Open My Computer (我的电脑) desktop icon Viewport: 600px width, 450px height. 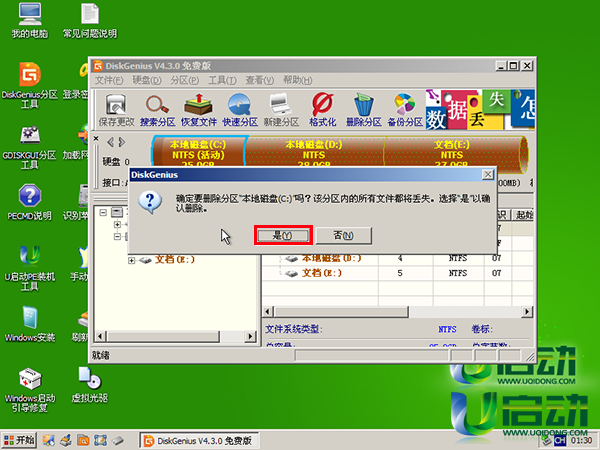[x=30, y=20]
